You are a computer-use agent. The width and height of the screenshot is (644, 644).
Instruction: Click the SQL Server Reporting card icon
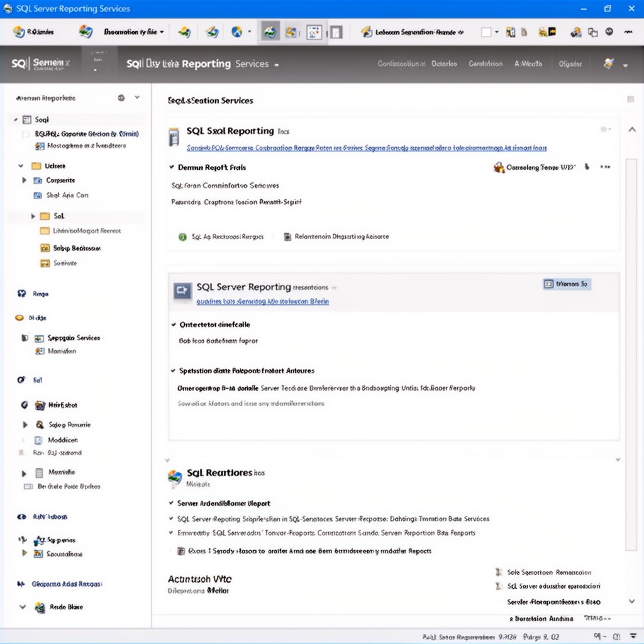(182, 291)
